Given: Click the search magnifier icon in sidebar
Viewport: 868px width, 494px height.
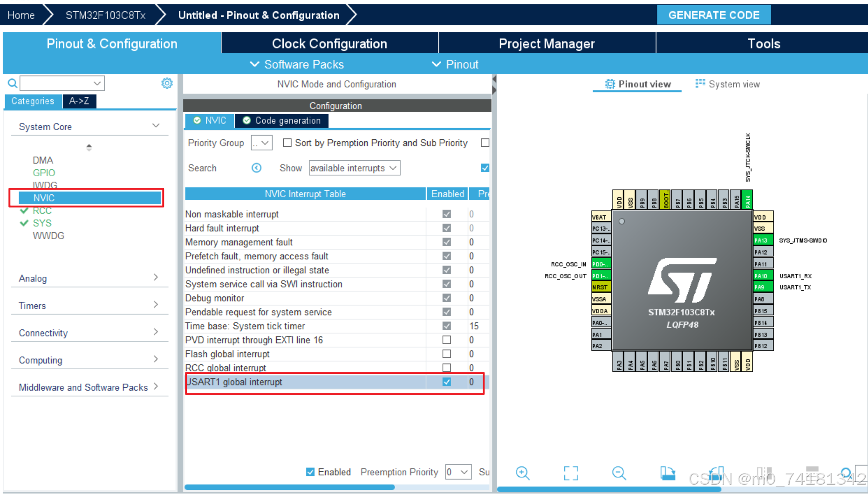Looking at the screenshot, I should click(13, 83).
